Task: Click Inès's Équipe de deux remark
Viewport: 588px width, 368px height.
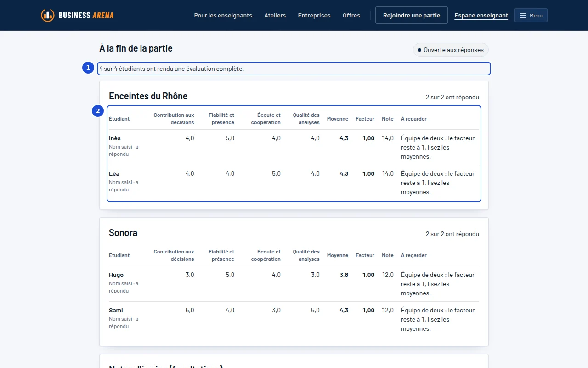Action: (x=438, y=147)
